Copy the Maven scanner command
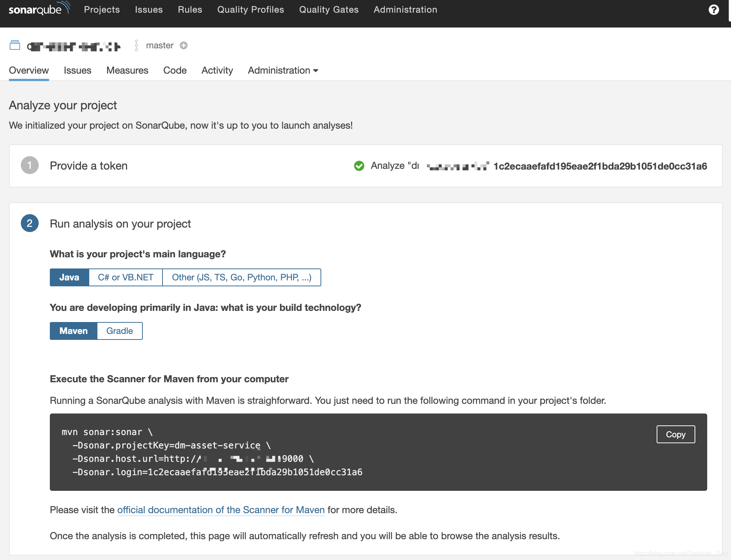 (x=675, y=434)
